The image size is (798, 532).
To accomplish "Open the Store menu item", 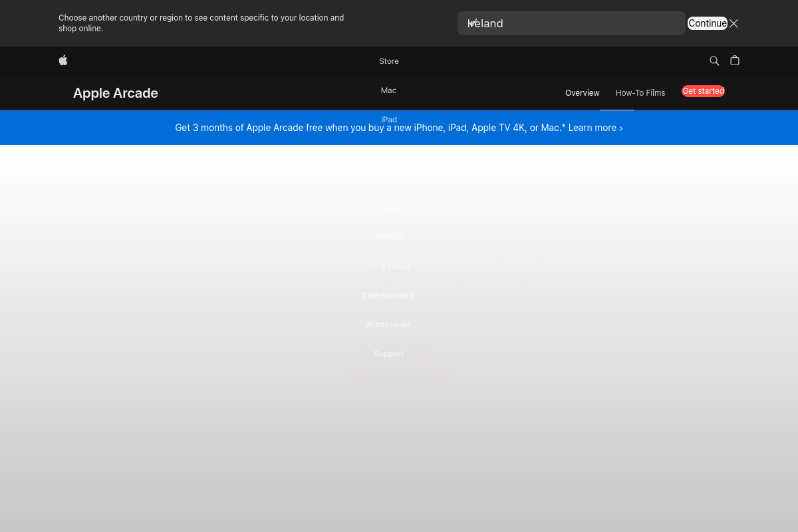I will (389, 61).
